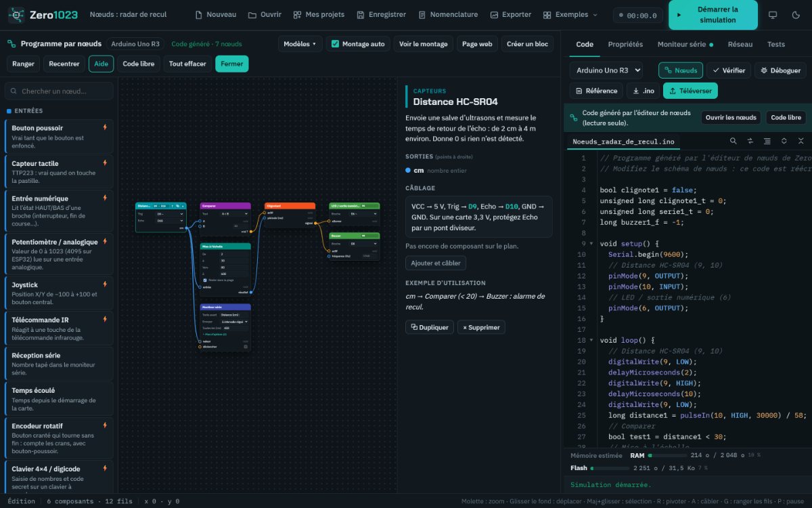Click the Dupliquer button
The image size is (812, 508).
pos(430,327)
